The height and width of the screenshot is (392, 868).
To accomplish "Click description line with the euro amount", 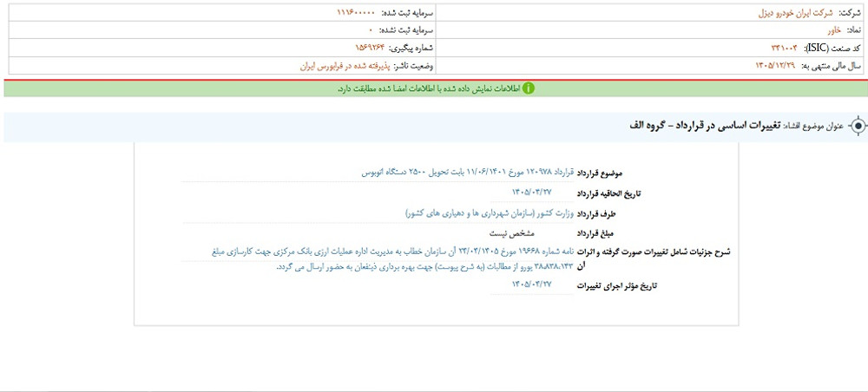I will (x=425, y=267).
